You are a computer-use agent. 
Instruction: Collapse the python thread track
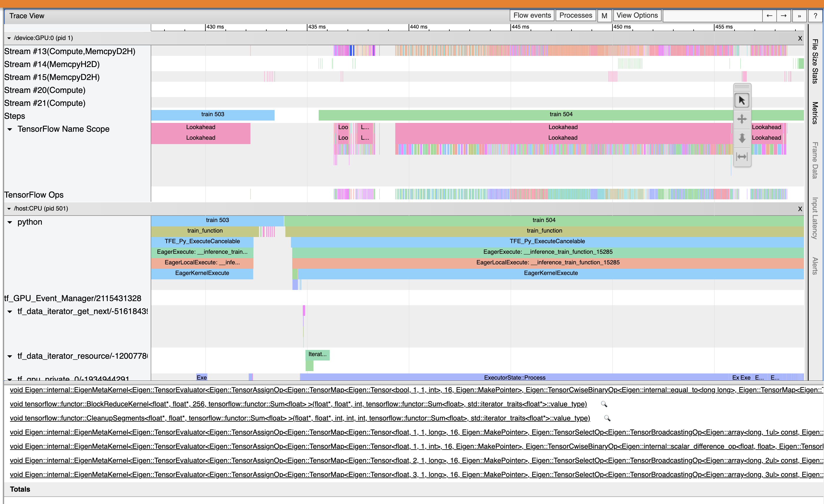10,222
